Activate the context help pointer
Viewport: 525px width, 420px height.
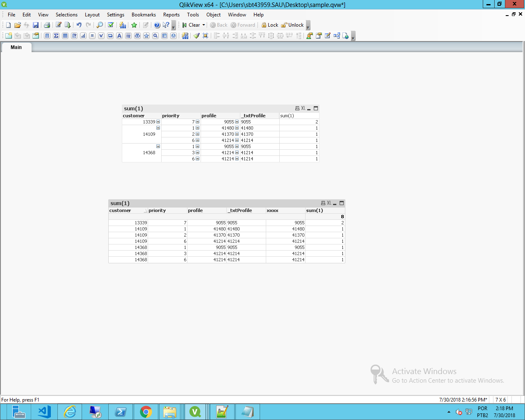click(166, 25)
